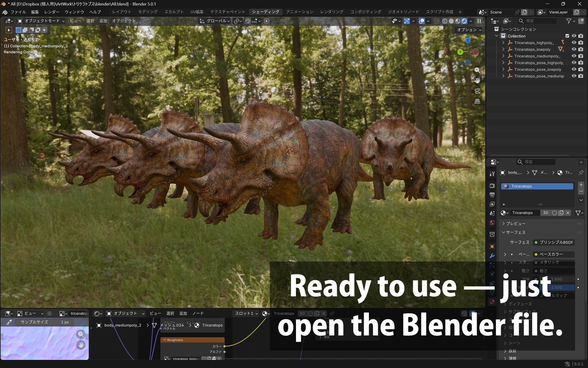
Task: Click the ベースカラー input button
Action: [x=554, y=254]
